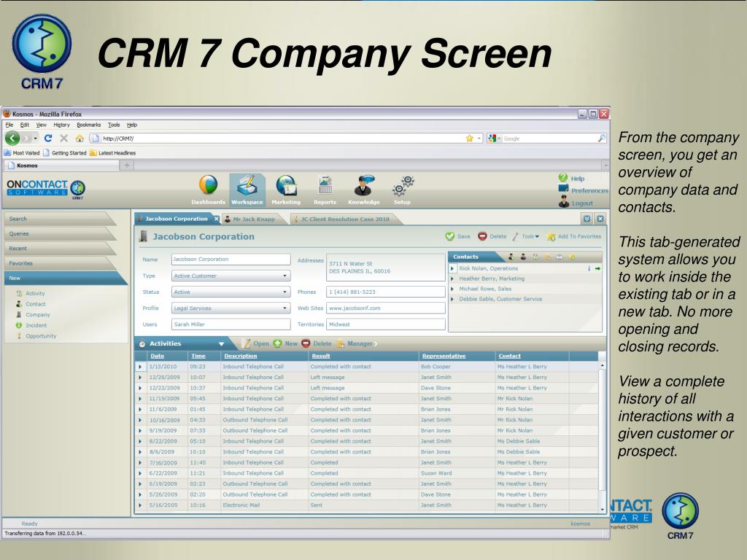Create new Contact from sidebar
Image resolution: width=747 pixels, height=560 pixels.
click(x=35, y=304)
